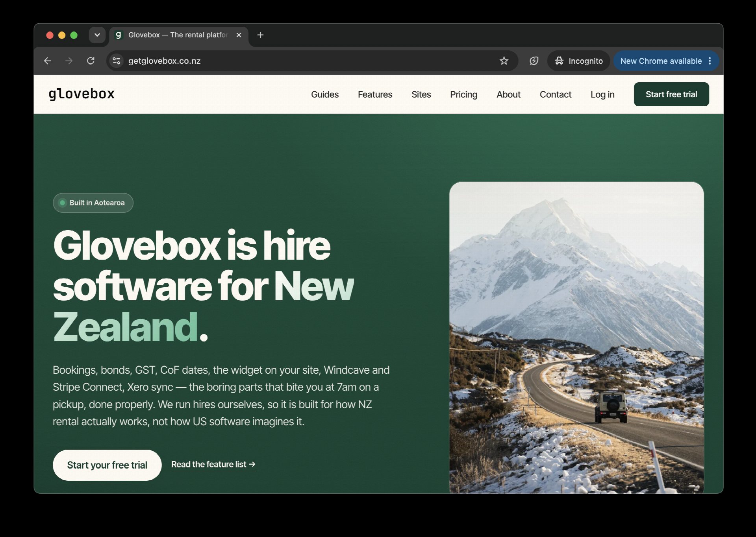Open the Guides nav item
The image size is (756, 537).
(325, 94)
